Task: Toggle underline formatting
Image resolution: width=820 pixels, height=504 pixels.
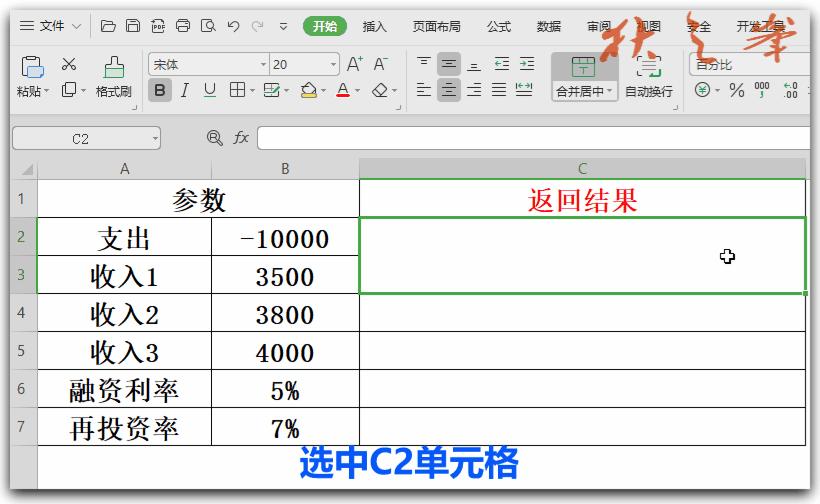Action: (210, 90)
